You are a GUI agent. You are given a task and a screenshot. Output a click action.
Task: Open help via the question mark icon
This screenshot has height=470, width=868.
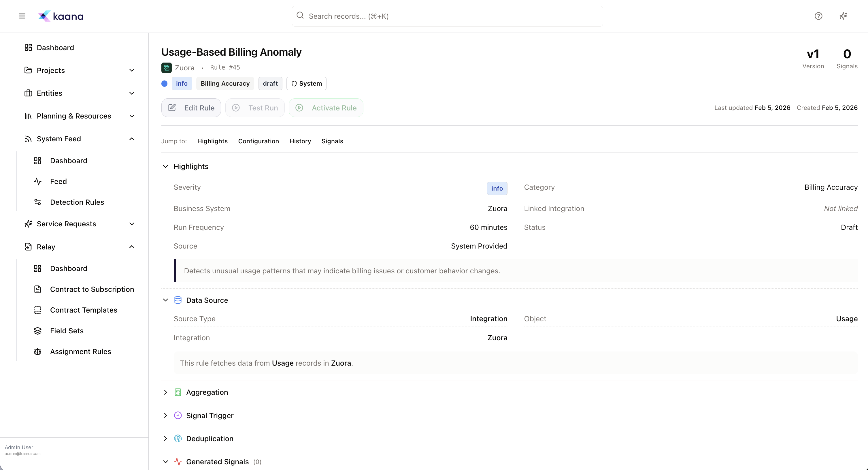pyautogui.click(x=818, y=16)
